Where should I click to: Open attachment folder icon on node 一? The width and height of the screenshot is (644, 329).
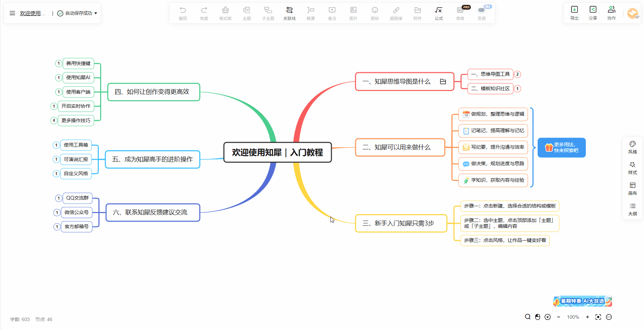coord(443,82)
